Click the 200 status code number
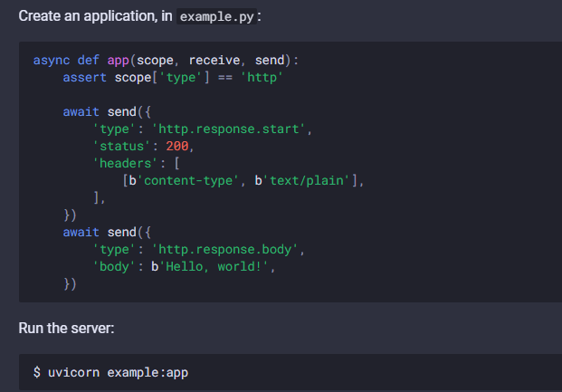The height and width of the screenshot is (392, 562). tap(177, 147)
